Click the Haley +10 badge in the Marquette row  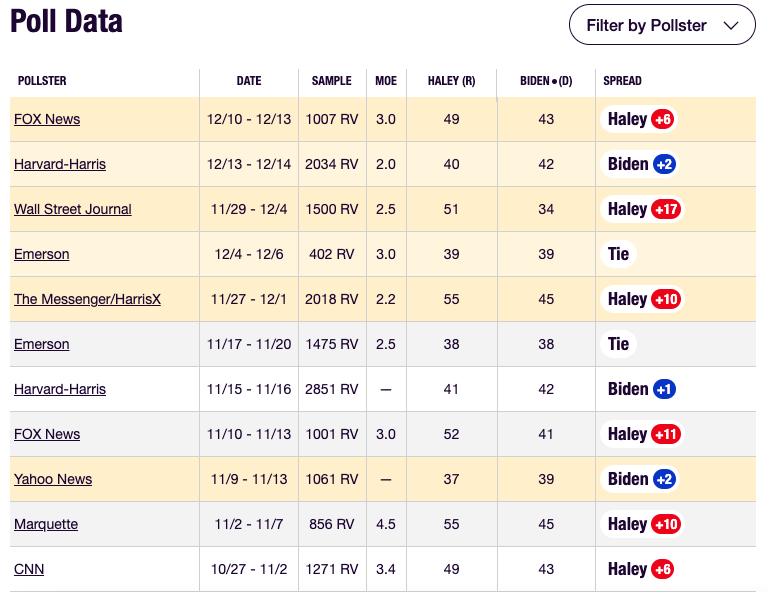click(642, 524)
